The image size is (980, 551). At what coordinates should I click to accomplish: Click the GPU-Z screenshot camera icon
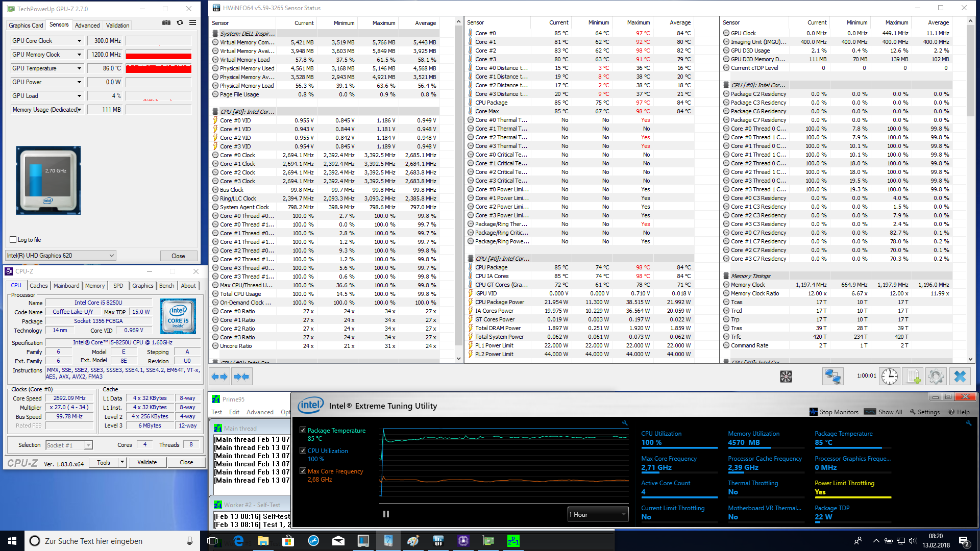pos(166,22)
